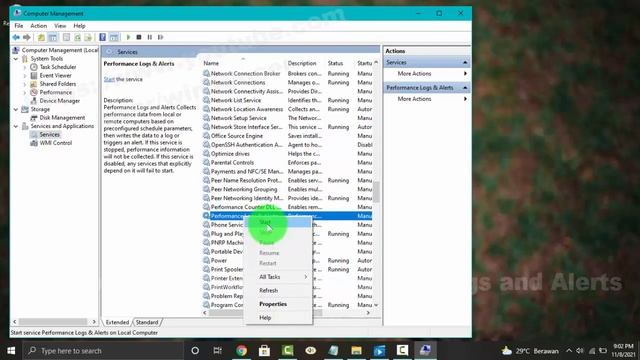Expand the Event Viewer node arrow

pyautogui.click(x=25, y=76)
